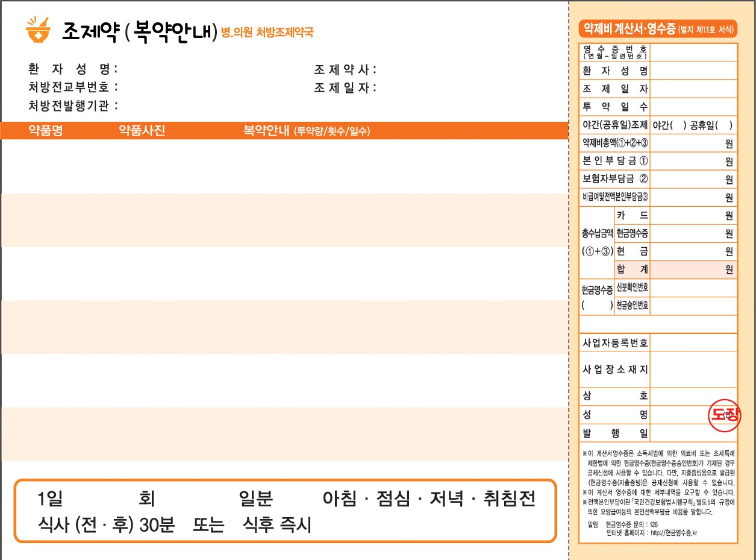Click the blank field next to 투약일수
756x560 pixels.
[x=693, y=107]
